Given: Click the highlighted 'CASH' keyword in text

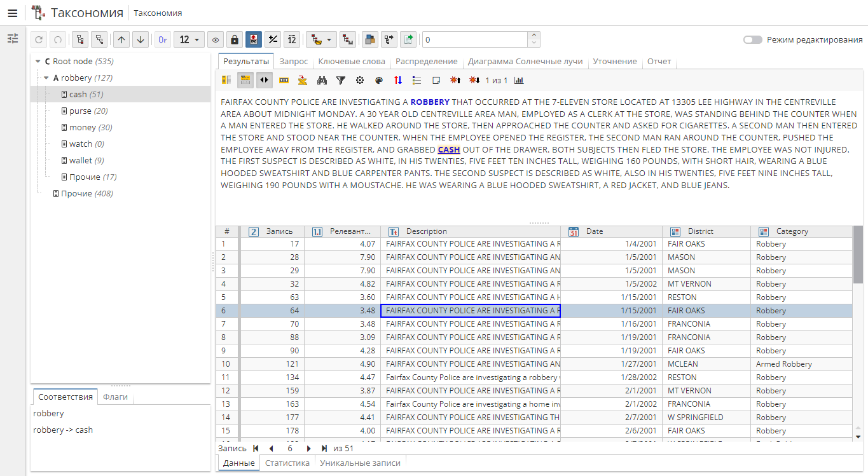Looking at the screenshot, I should tap(449, 149).
